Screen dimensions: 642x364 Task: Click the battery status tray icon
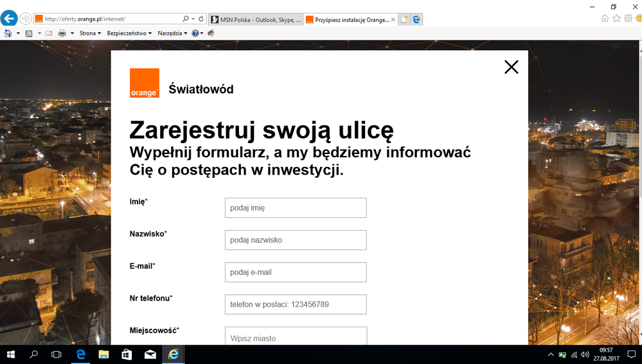click(x=562, y=354)
